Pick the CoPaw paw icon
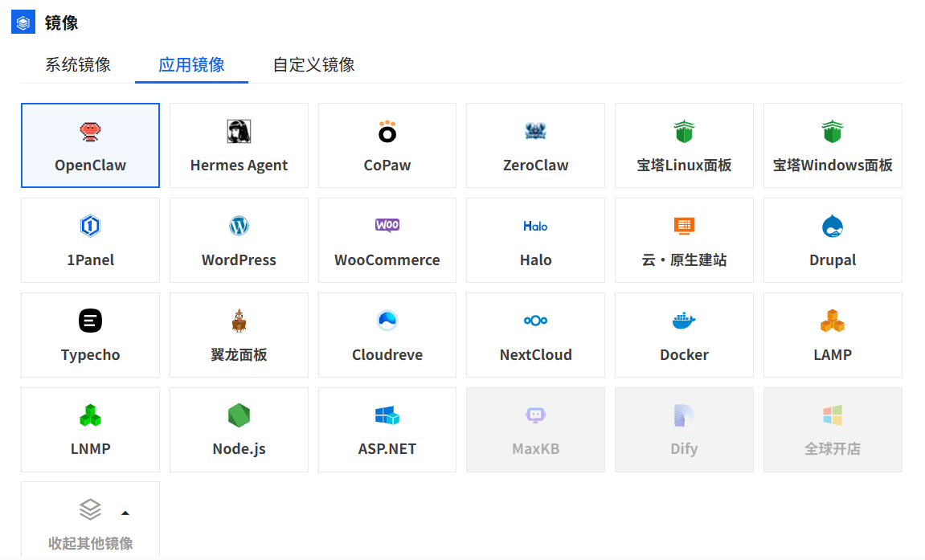The image size is (925, 560). click(x=387, y=132)
